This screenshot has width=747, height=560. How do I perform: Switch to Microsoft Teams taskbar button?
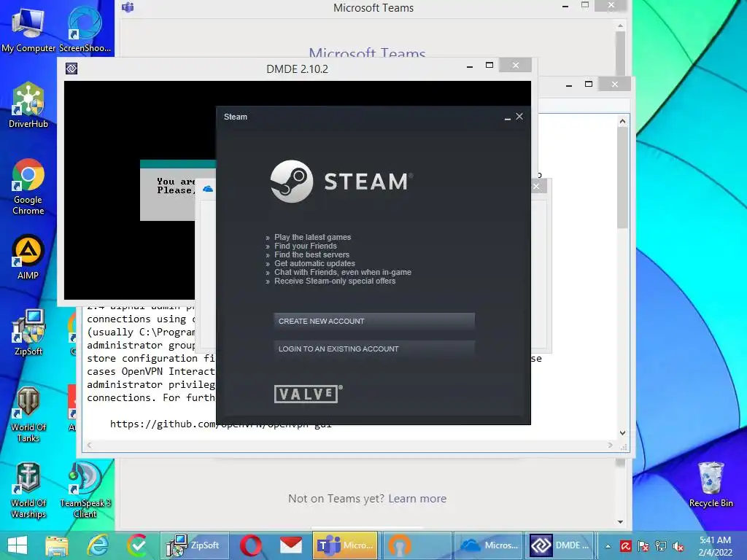coord(345,545)
